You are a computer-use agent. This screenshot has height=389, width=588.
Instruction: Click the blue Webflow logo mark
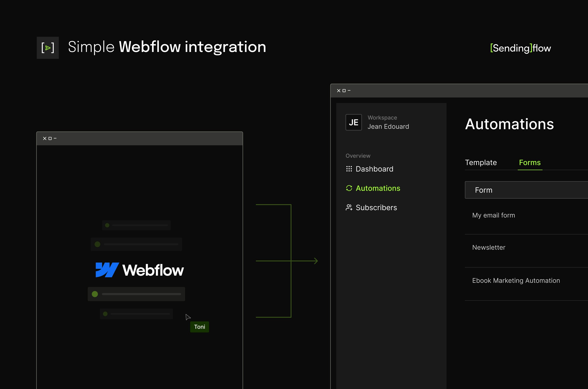[107, 270]
